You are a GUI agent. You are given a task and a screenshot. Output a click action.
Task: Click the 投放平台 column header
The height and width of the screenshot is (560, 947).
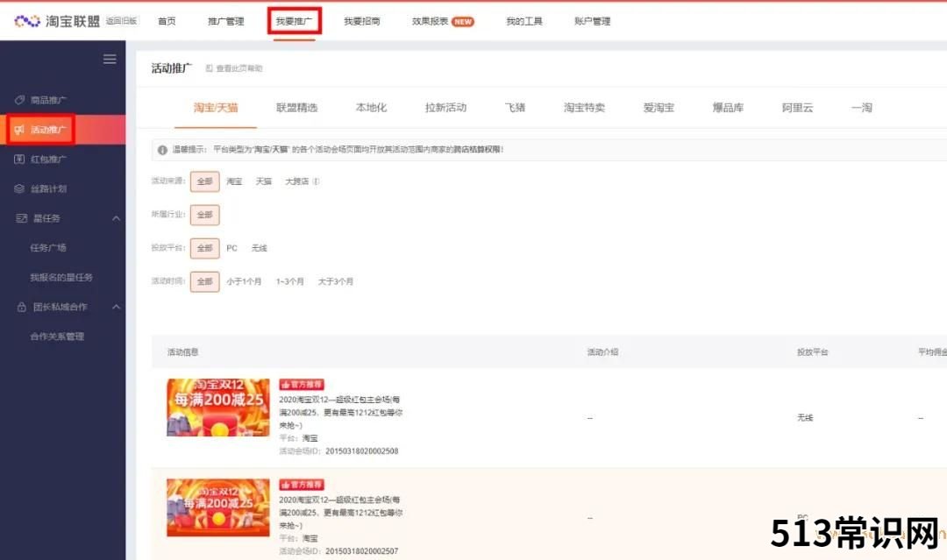click(812, 351)
